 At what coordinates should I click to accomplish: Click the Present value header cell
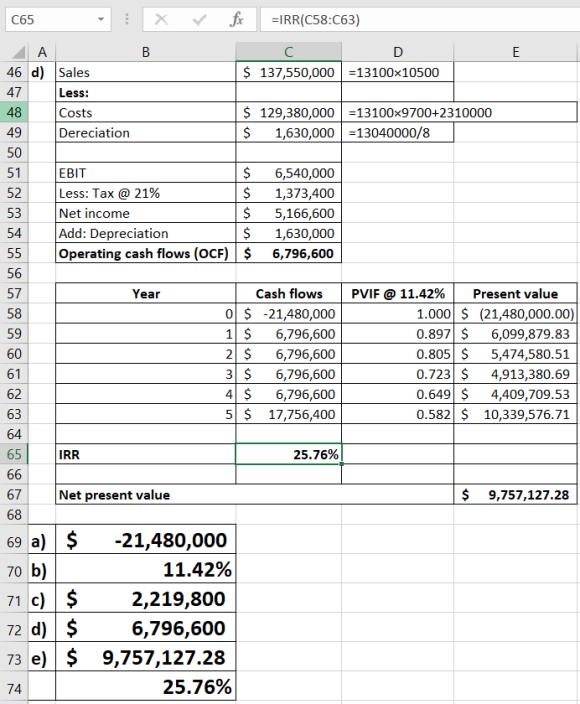(x=515, y=294)
